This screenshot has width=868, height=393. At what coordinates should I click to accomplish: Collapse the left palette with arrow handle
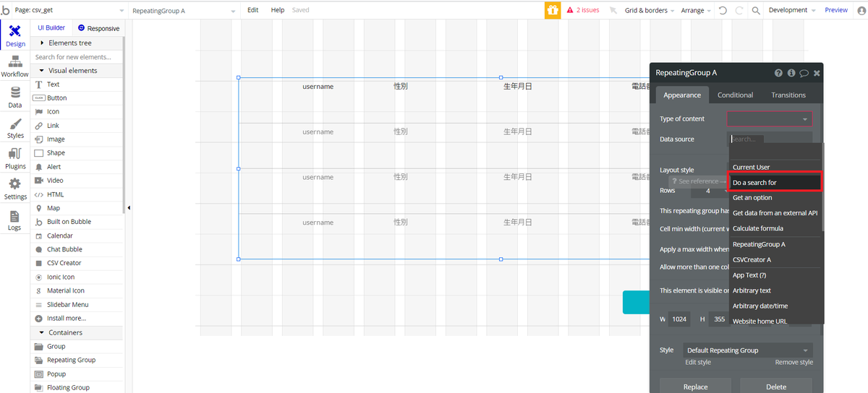129,208
